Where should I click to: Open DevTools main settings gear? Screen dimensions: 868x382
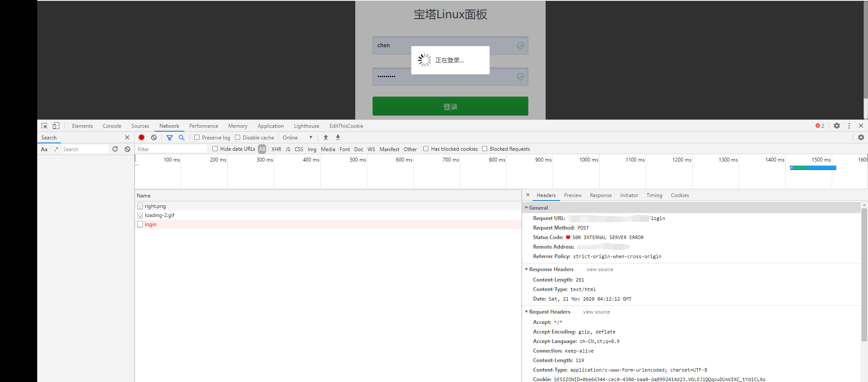pyautogui.click(x=837, y=126)
